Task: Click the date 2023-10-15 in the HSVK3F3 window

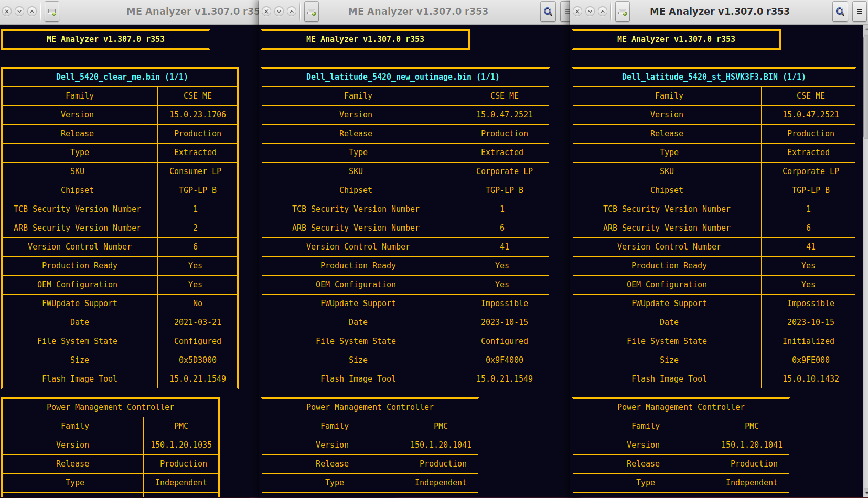Action: click(x=811, y=322)
